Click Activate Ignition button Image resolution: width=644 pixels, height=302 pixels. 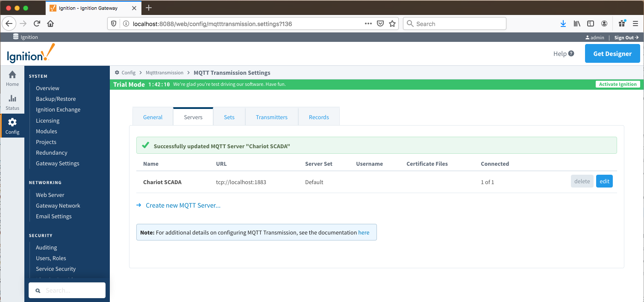coord(618,84)
